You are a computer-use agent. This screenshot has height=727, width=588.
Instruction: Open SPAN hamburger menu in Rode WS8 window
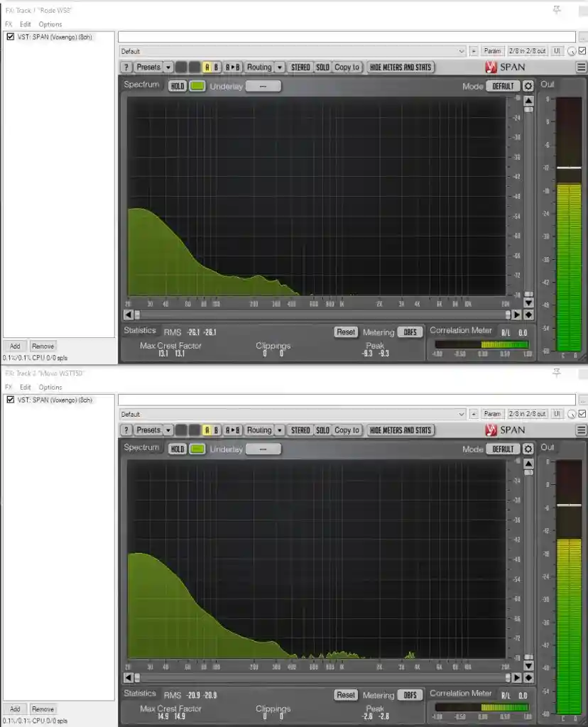pyautogui.click(x=581, y=67)
